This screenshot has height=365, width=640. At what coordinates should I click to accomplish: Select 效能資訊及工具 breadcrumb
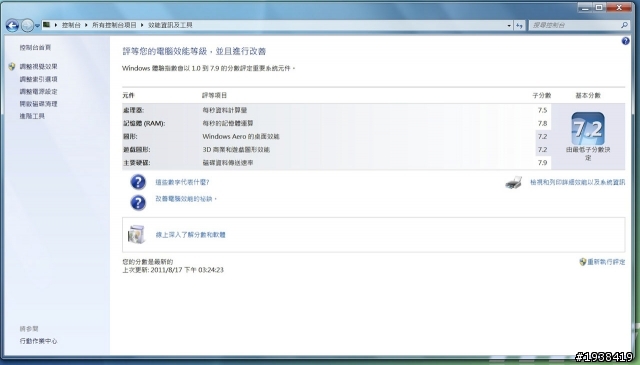click(170, 25)
